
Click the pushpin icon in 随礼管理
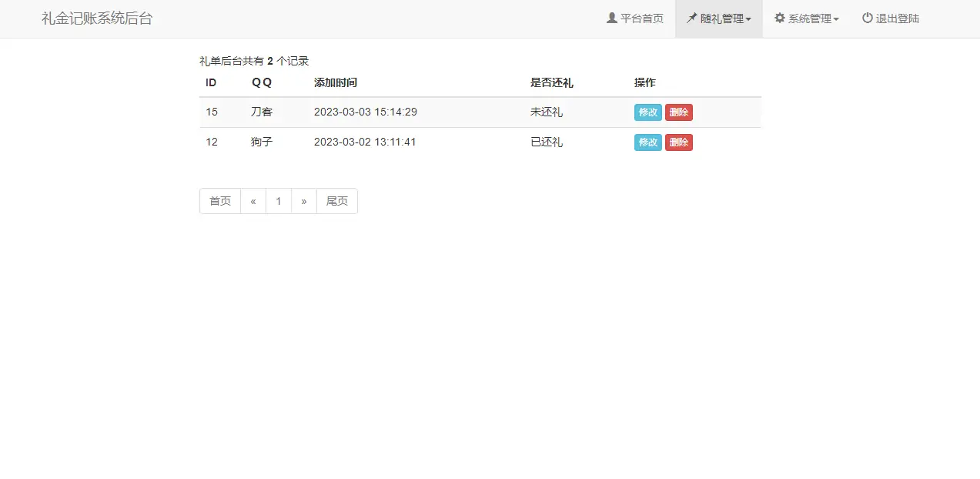coord(692,18)
